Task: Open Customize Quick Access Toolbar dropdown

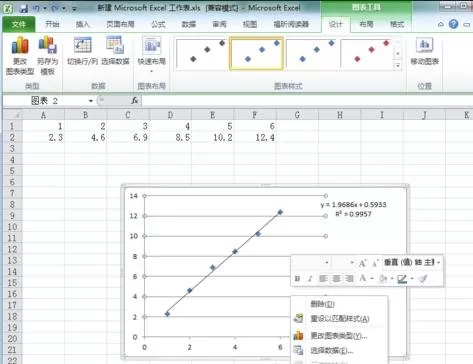Action: (x=74, y=9)
